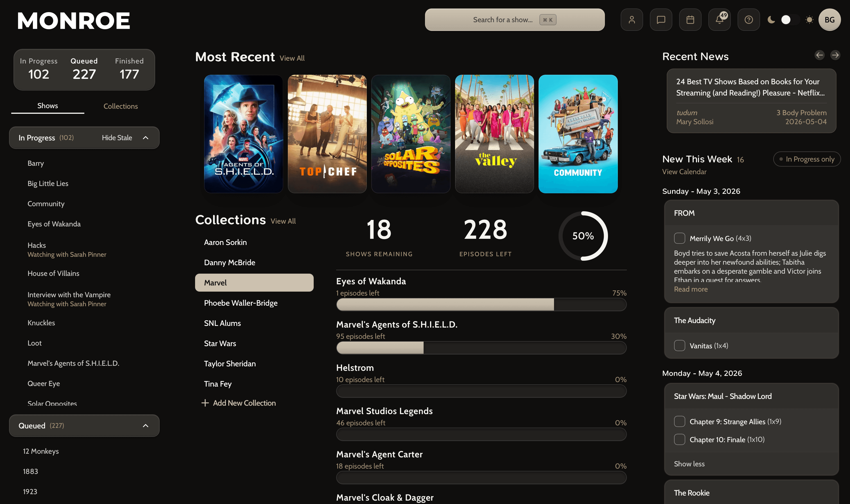Click the MONROE logo
Viewport: 850px width, 504px height.
coord(74,21)
